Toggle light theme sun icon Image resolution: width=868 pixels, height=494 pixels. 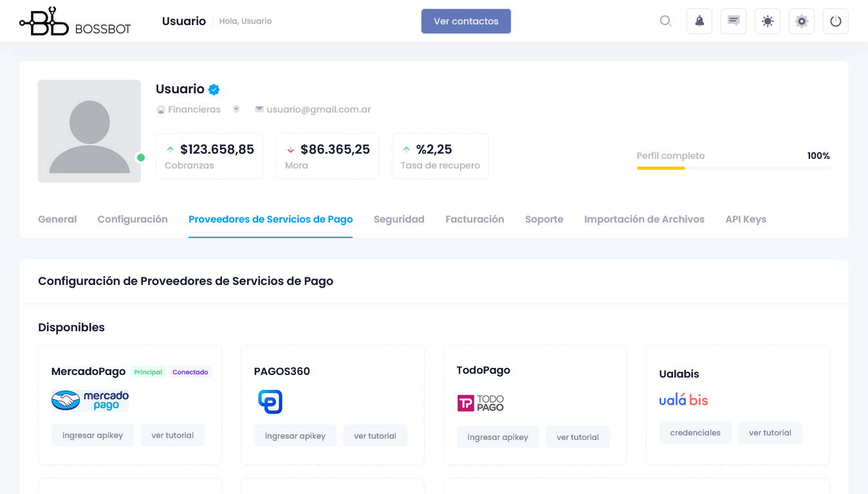coord(768,21)
